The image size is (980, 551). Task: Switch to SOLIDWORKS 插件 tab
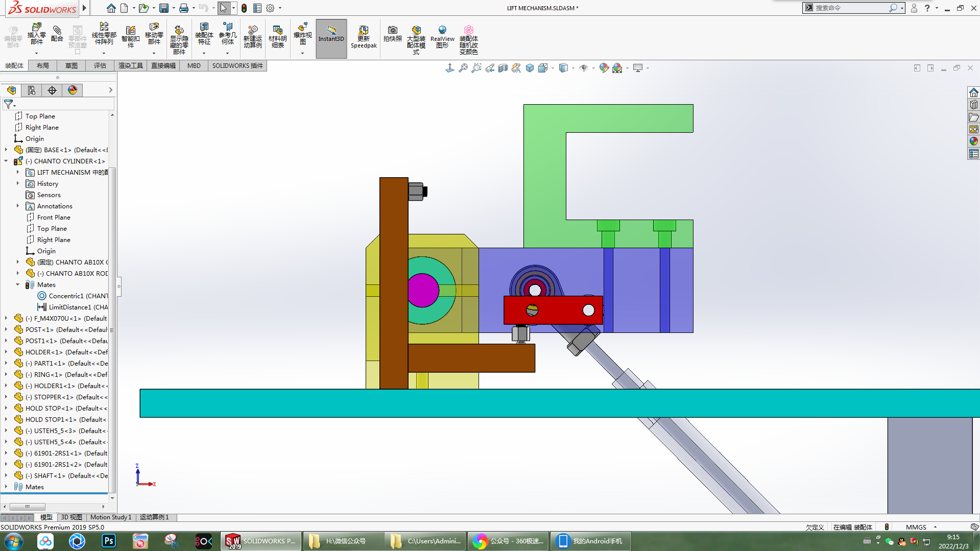point(237,65)
